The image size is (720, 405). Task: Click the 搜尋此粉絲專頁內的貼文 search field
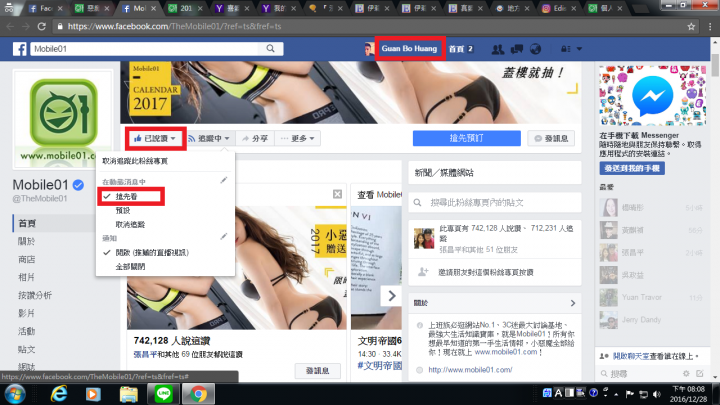click(495, 202)
